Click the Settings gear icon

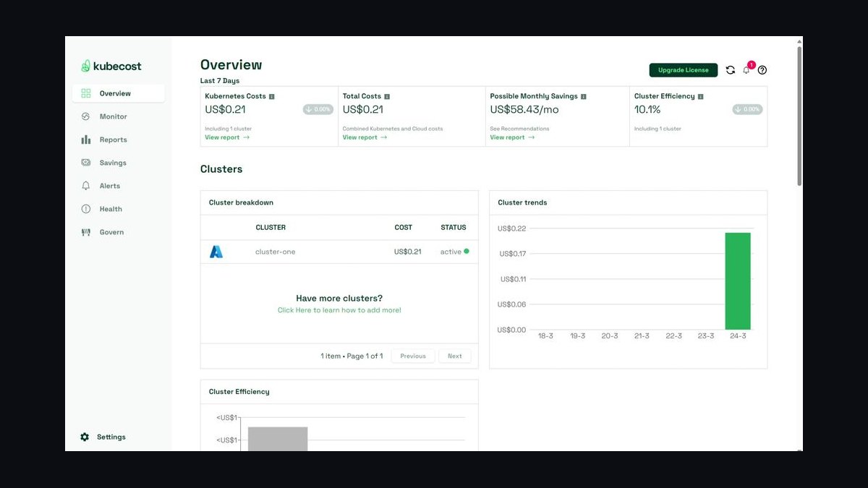point(85,437)
